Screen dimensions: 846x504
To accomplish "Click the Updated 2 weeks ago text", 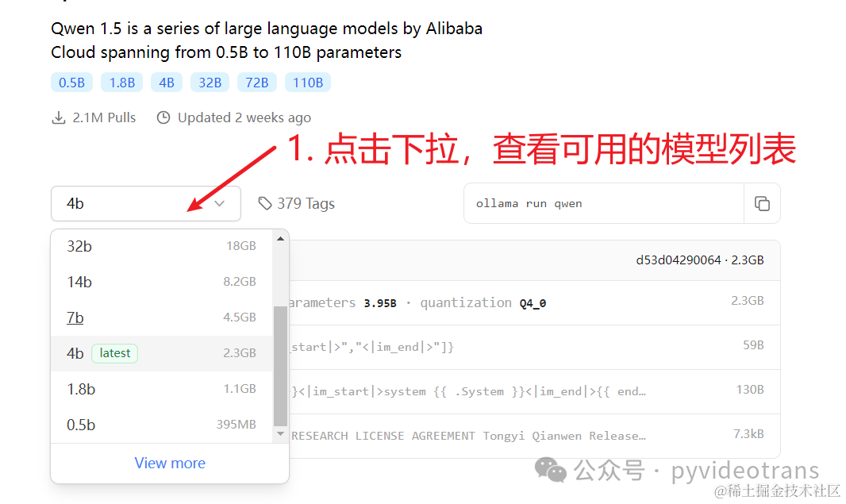I will click(x=244, y=117).
